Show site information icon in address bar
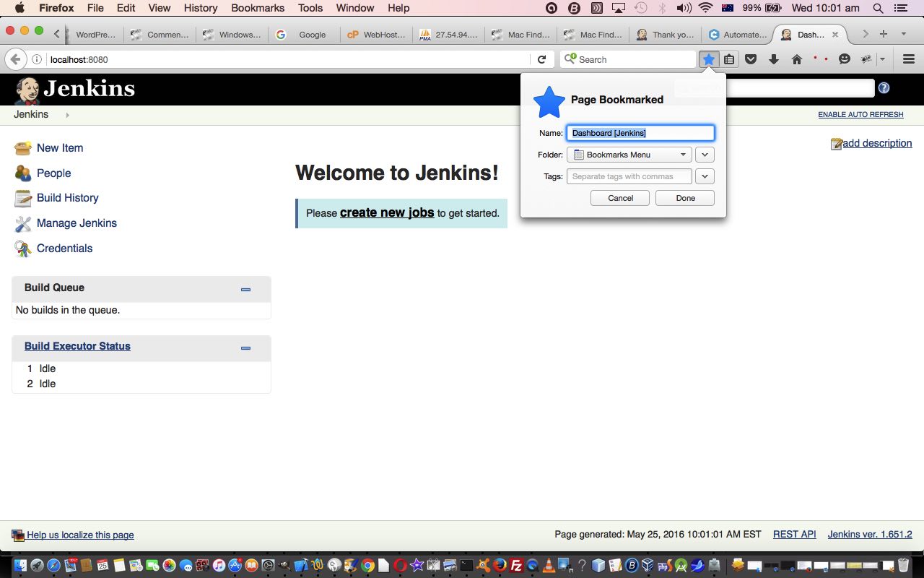Viewport: 924px width, 578px height. pos(37,59)
